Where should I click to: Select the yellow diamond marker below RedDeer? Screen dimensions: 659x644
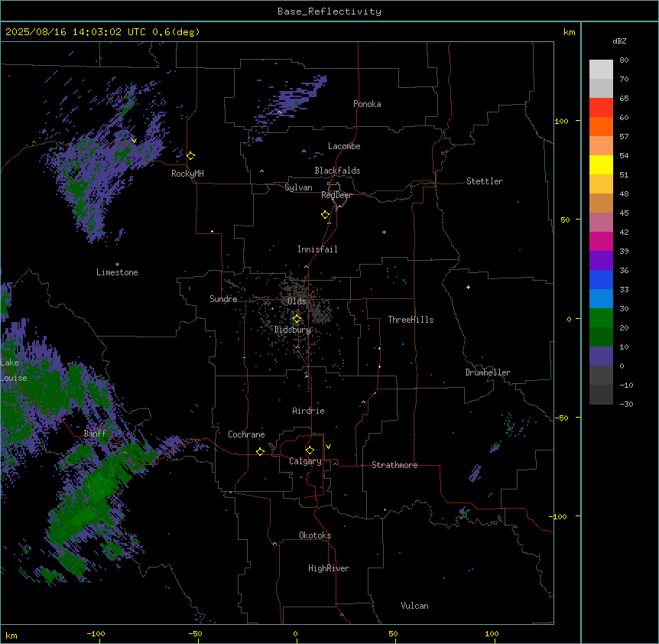tap(326, 215)
